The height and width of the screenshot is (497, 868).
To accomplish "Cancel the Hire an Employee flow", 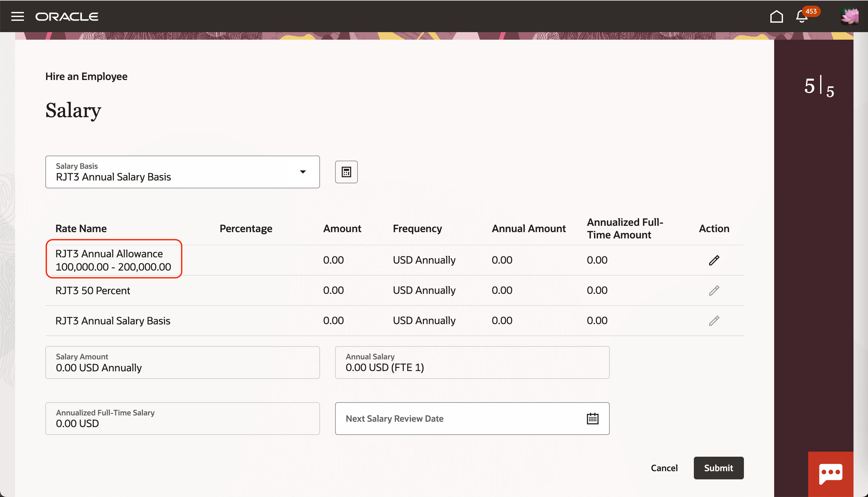I will click(664, 468).
